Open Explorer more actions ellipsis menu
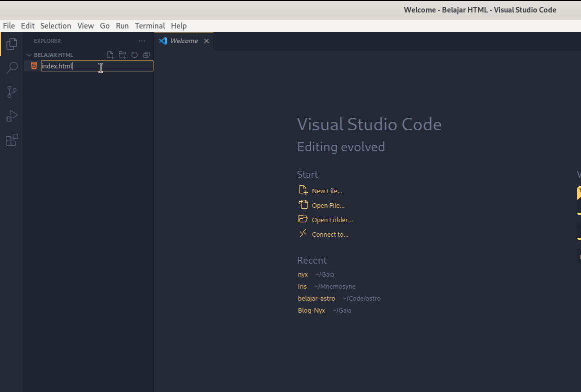581x392 pixels. click(x=142, y=41)
